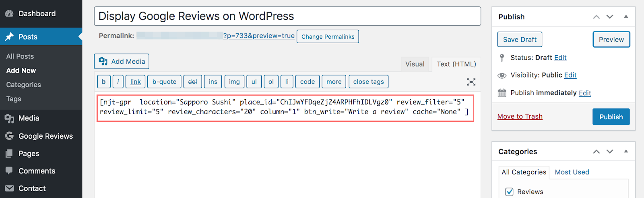The width and height of the screenshot is (644, 198).
Task: Insert ul list tag
Action: coord(254,82)
